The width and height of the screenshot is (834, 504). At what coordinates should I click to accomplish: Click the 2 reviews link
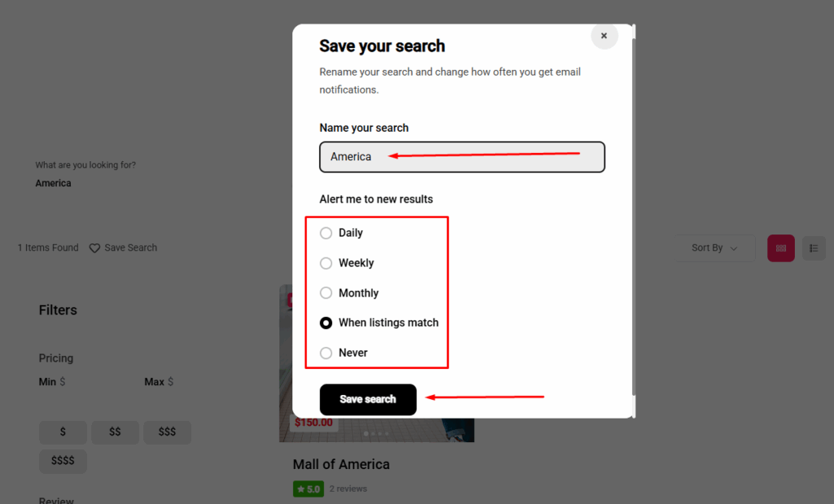coord(348,489)
